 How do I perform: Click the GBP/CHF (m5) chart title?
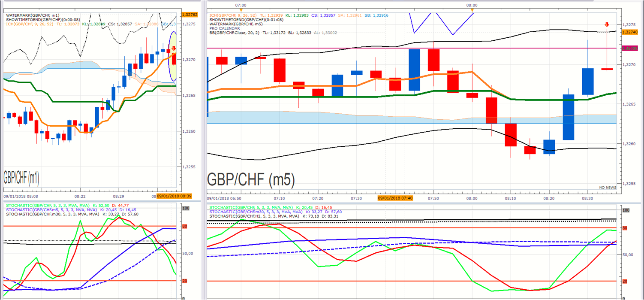251,179
